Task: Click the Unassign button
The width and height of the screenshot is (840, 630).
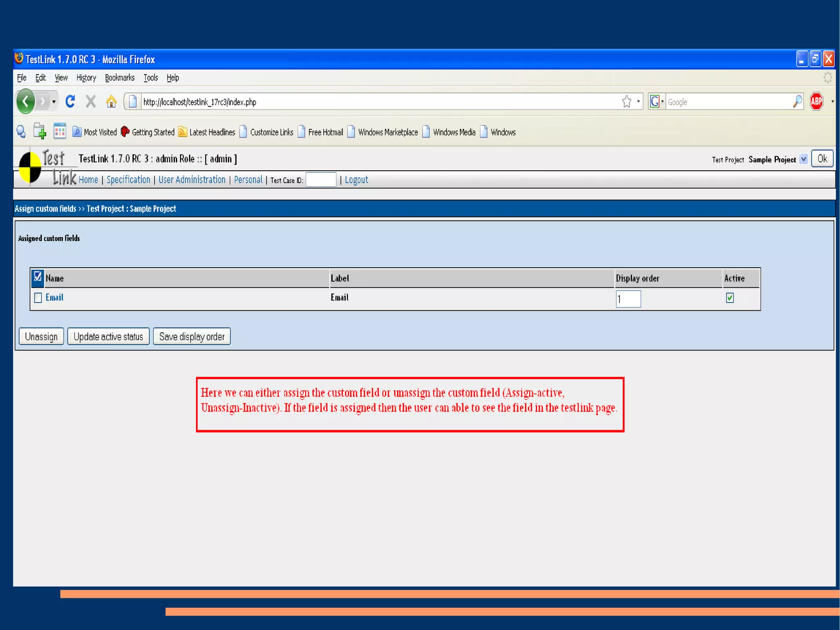Action: (x=41, y=337)
